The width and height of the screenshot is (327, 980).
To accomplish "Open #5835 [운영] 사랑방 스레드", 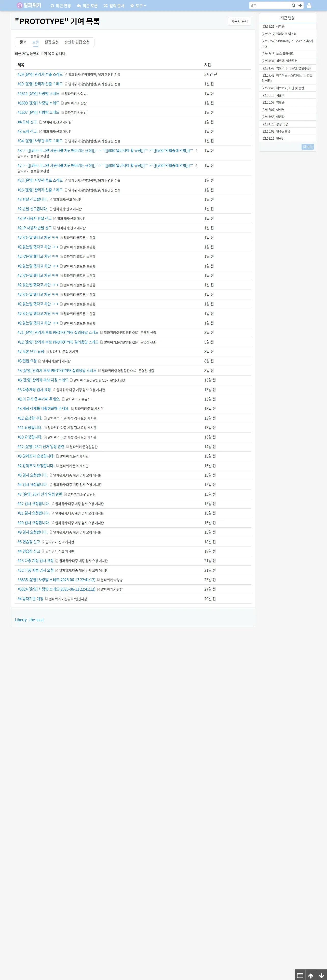I will coord(56,580).
